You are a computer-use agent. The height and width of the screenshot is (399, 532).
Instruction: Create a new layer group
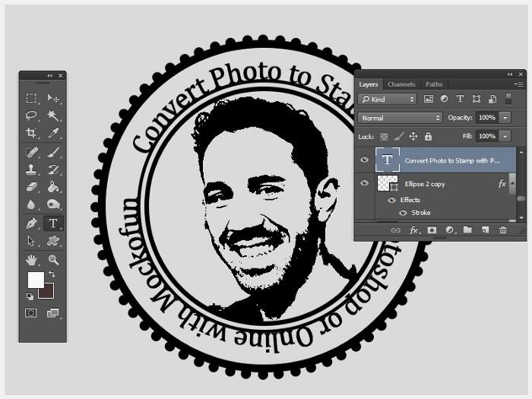467,230
